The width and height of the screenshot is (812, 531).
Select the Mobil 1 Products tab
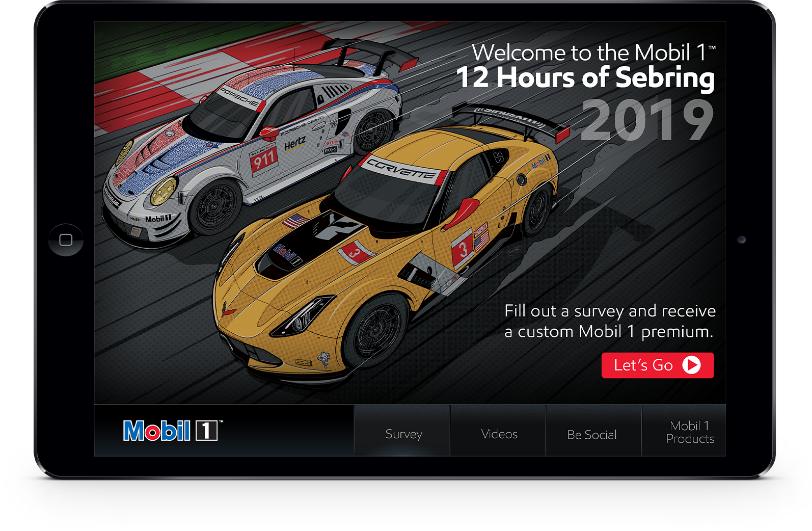click(684, 431)
